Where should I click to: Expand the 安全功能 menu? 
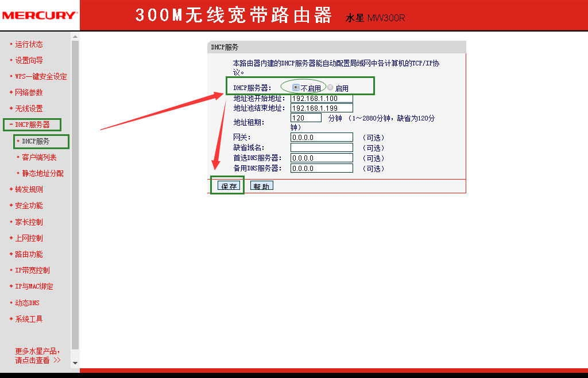(x=29, y=206)
